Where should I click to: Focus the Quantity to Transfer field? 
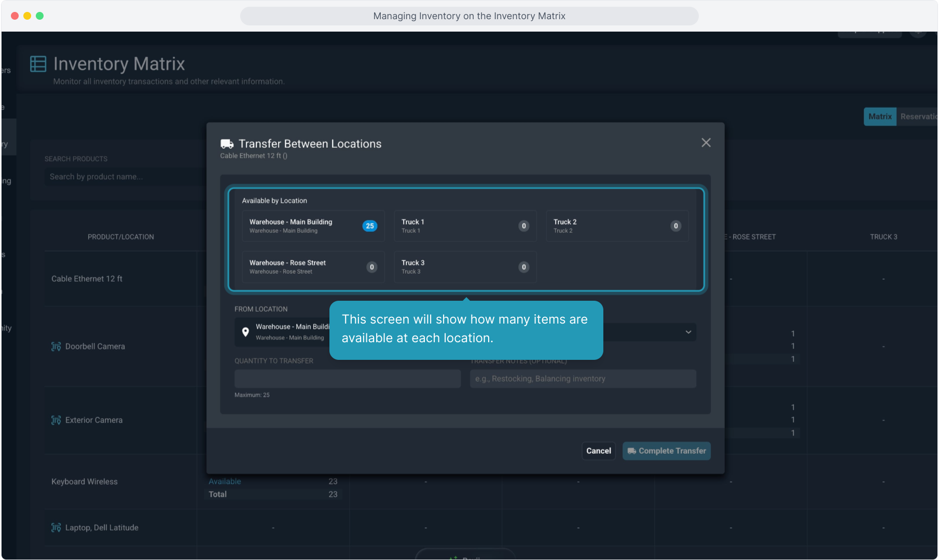click(347, 379)
